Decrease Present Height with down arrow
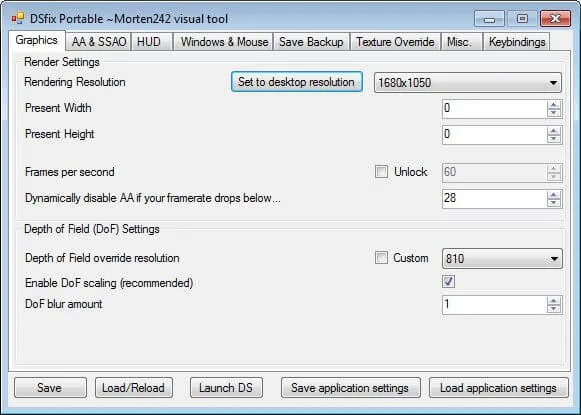This screenshot has height=415, width=581. 554,139
